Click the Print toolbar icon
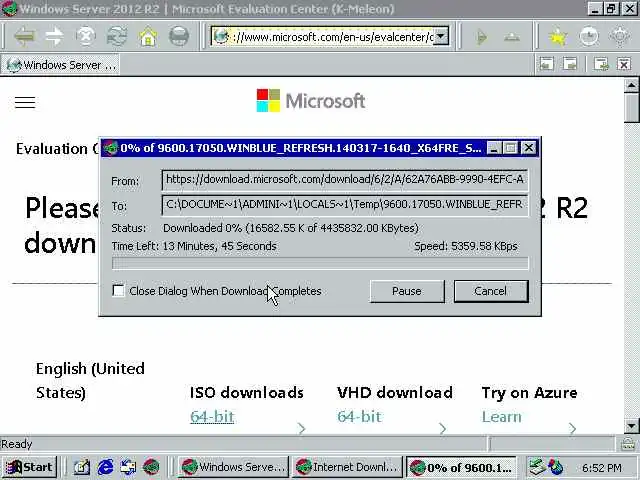This screenshot has height=480, width=640. [x=179, y=37]
